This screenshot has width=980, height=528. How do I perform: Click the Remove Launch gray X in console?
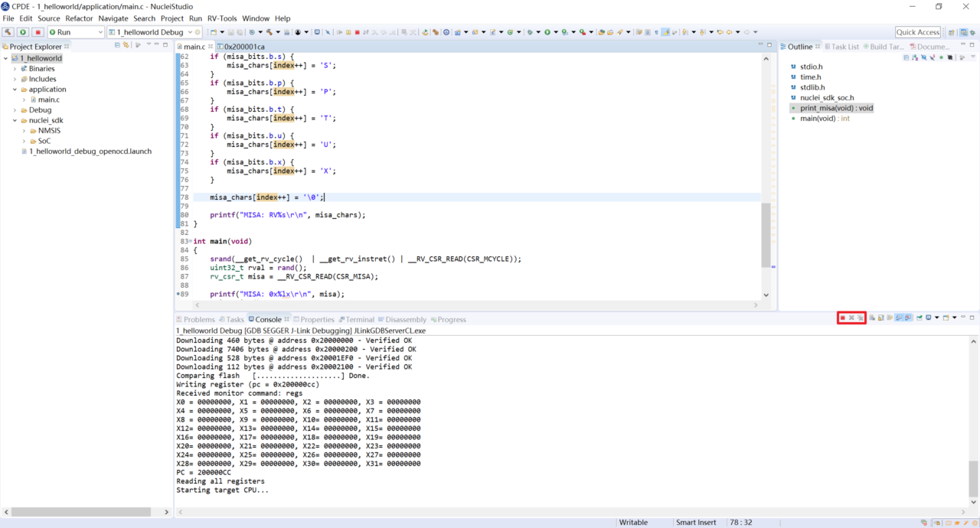[851, 318]
